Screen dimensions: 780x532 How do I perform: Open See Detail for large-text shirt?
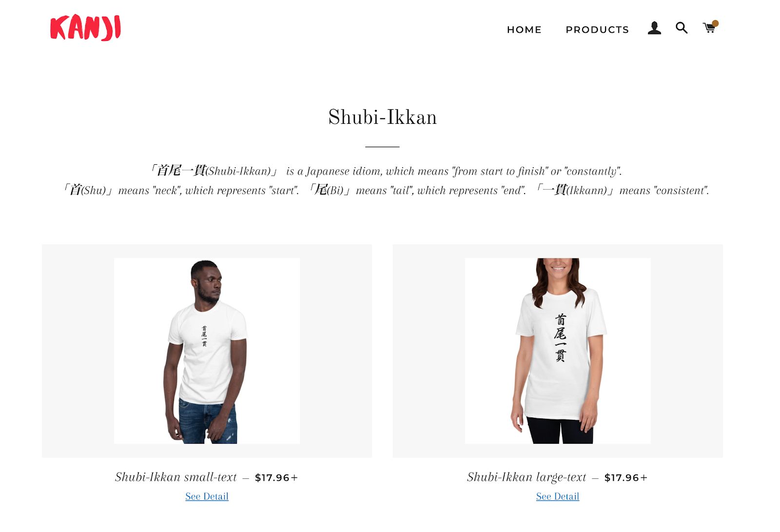click(558, 496)
